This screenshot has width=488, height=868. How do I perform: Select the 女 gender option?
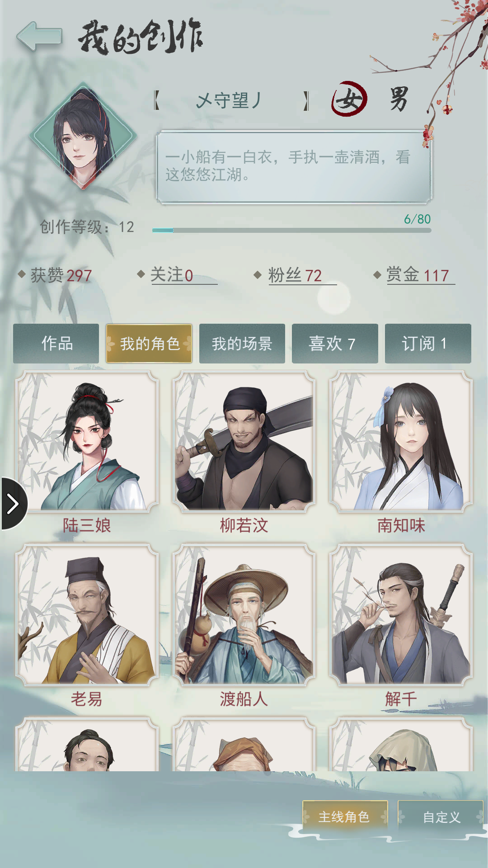349,99
